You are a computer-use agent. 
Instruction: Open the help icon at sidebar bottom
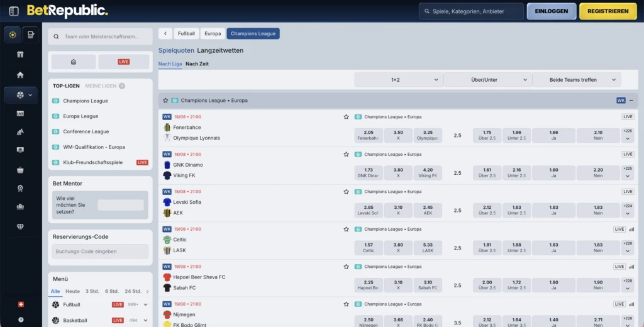(x=21, y=319)
